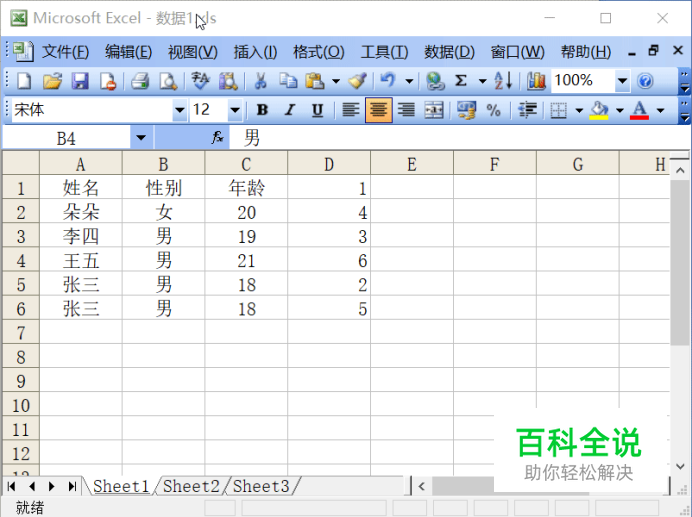This screenshot has height=517, width=692.
Task: Sort ascending A to Z
Action: pyautogui.click(x=503, y=81)
